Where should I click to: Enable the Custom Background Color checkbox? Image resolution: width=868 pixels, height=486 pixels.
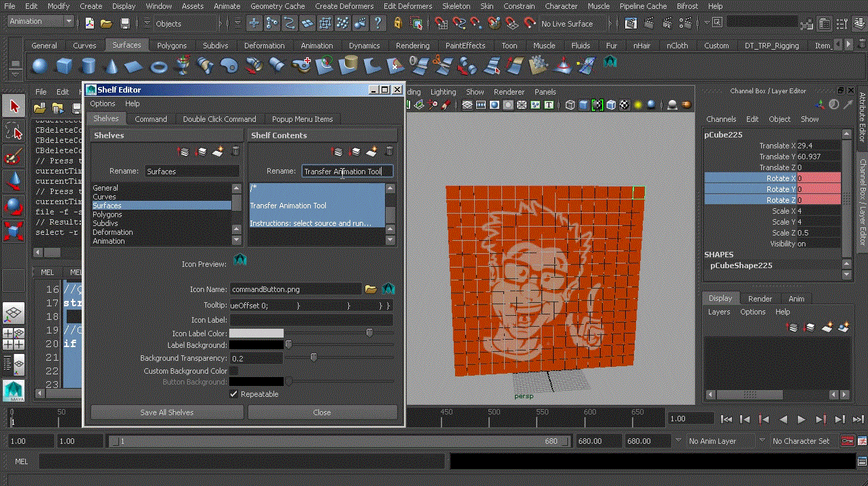(x=234, y=371)
